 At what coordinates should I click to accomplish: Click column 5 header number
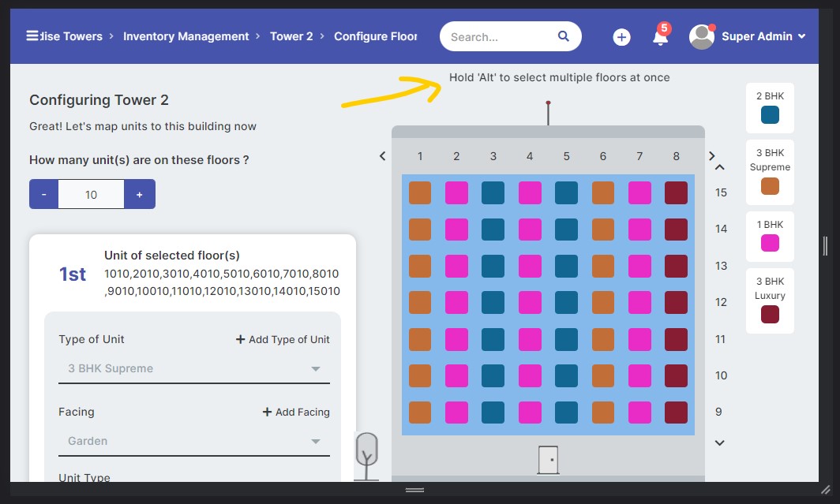(x=566, y=156)
